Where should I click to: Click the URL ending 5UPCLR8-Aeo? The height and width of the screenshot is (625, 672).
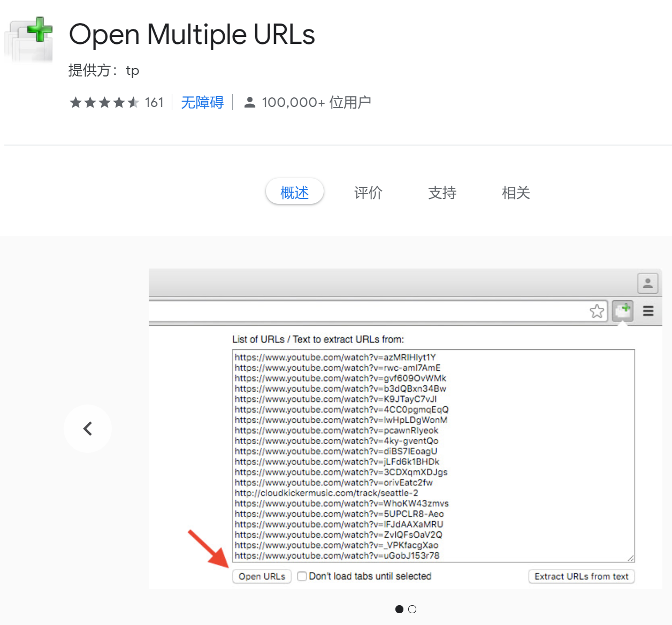(339, 514)
